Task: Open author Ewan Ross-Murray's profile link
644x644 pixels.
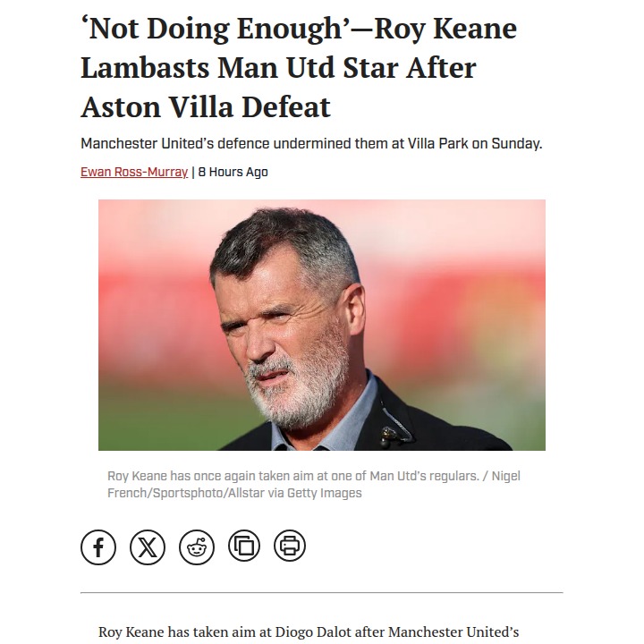Action: (x=134, y=172)
